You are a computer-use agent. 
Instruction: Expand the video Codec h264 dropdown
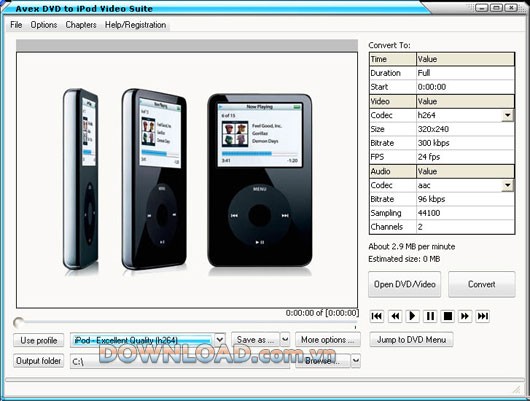[507, 115]
